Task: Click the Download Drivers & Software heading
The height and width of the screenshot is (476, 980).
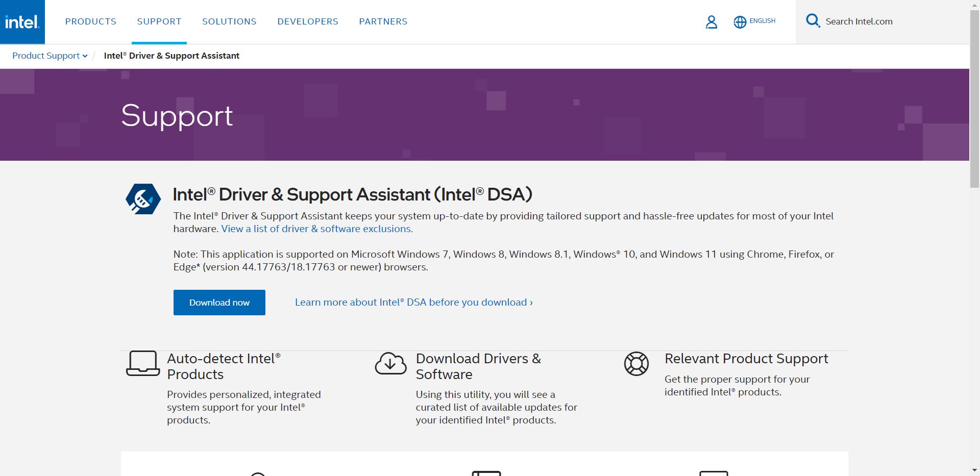Action: [478, 366]
